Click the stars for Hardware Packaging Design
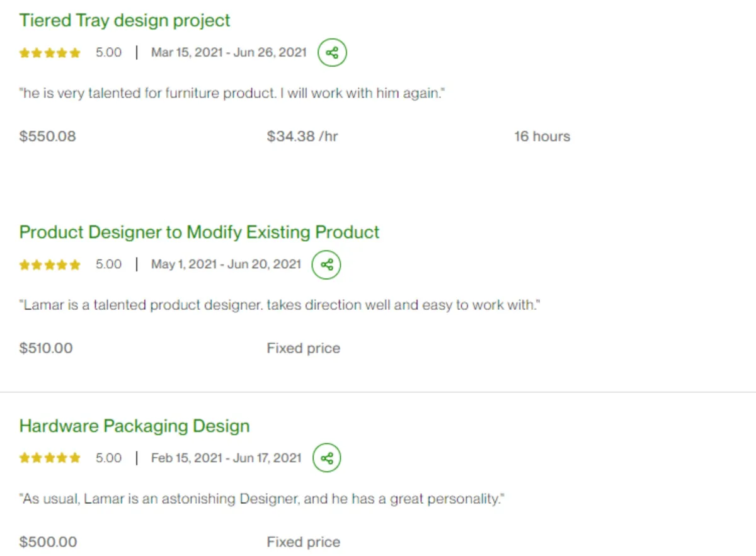 pyautogui.click(x=50, y=458)
